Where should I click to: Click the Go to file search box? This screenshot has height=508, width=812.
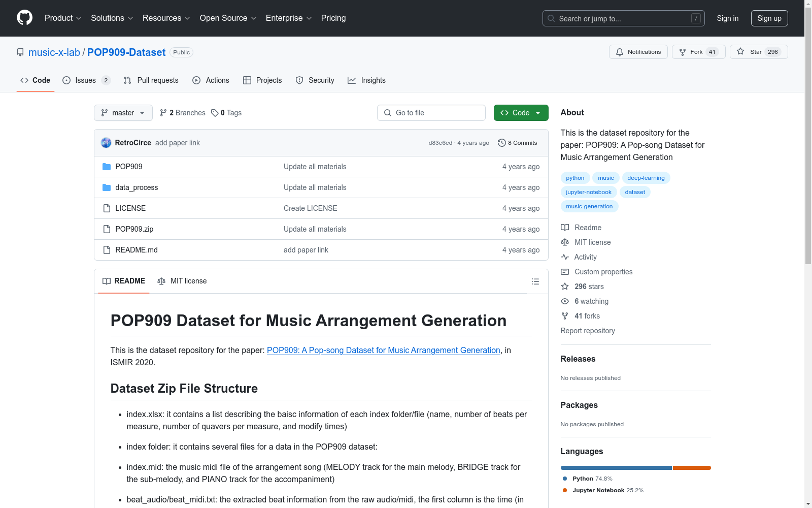click(x=431, y=113)
